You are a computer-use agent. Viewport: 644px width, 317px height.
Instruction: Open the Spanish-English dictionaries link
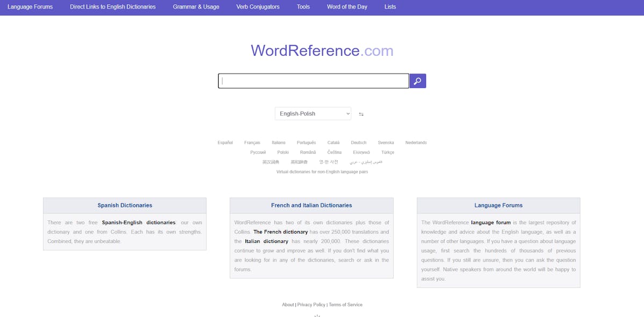click(x=139, y=222)
